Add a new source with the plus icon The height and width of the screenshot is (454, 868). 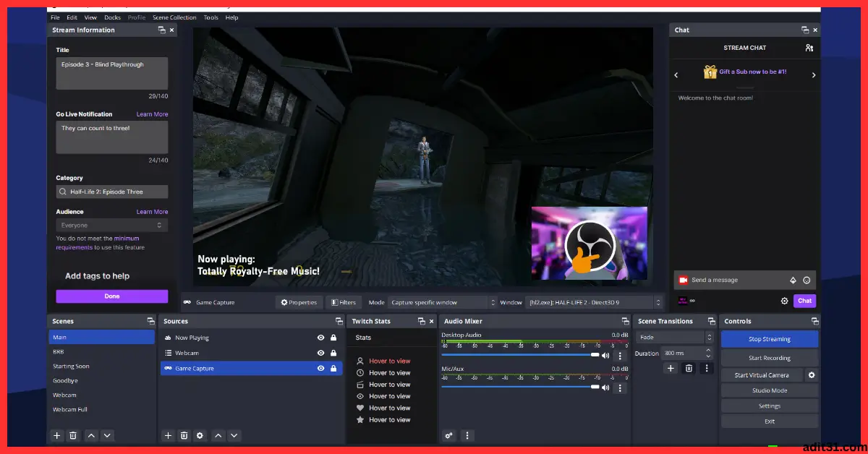tap(169, 435)
